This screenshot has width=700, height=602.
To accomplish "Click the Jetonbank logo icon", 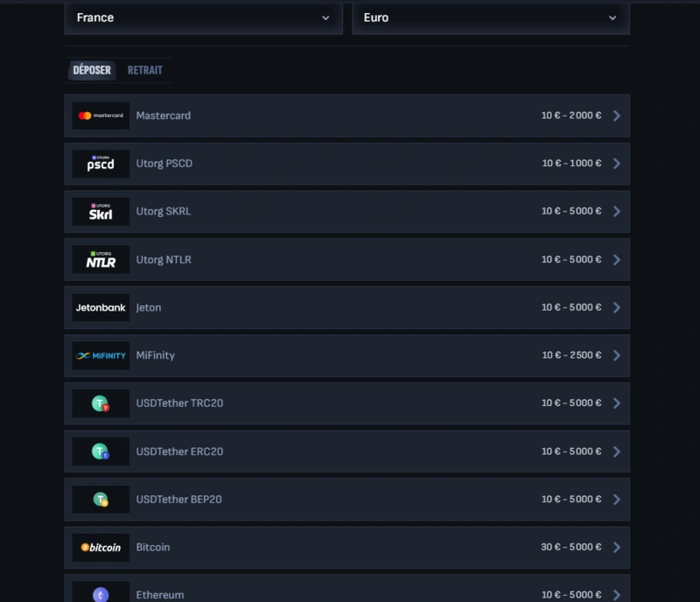I will tap(99, 307).
